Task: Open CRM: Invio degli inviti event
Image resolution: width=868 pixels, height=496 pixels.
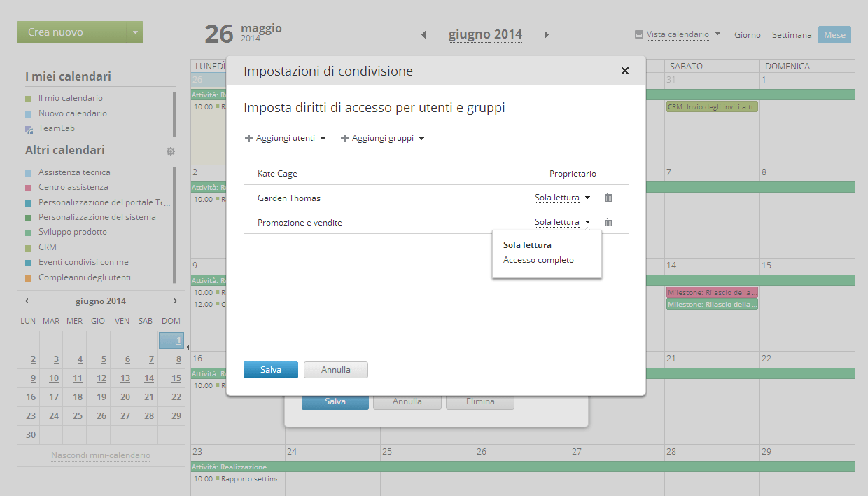Action: tap(712, 107)
